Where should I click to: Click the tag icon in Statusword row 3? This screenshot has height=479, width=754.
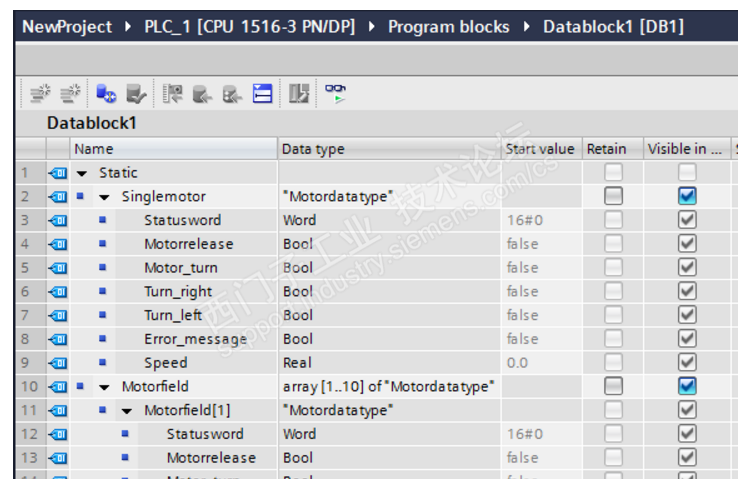coord(58,220)
